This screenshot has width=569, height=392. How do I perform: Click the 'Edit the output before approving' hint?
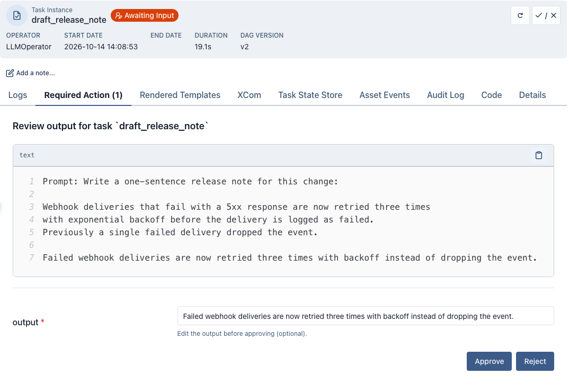tap(242, 334)
